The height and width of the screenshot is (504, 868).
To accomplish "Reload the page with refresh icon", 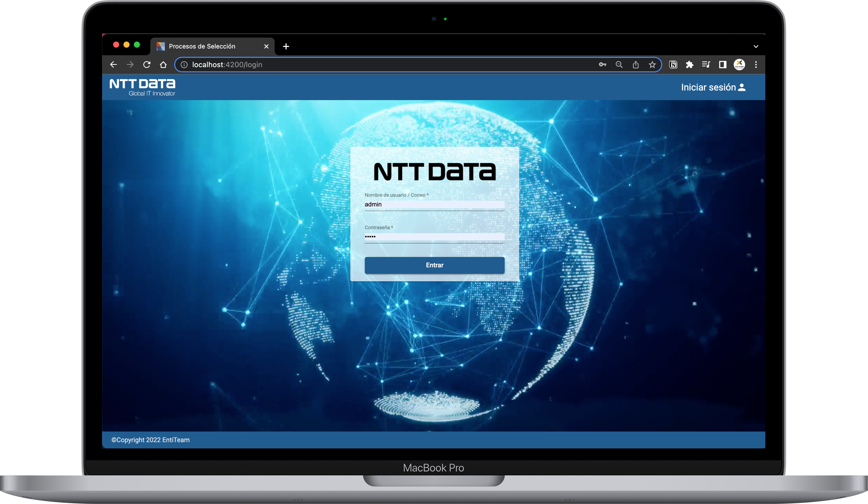I will pyautogui.click(x=147, y=64).
